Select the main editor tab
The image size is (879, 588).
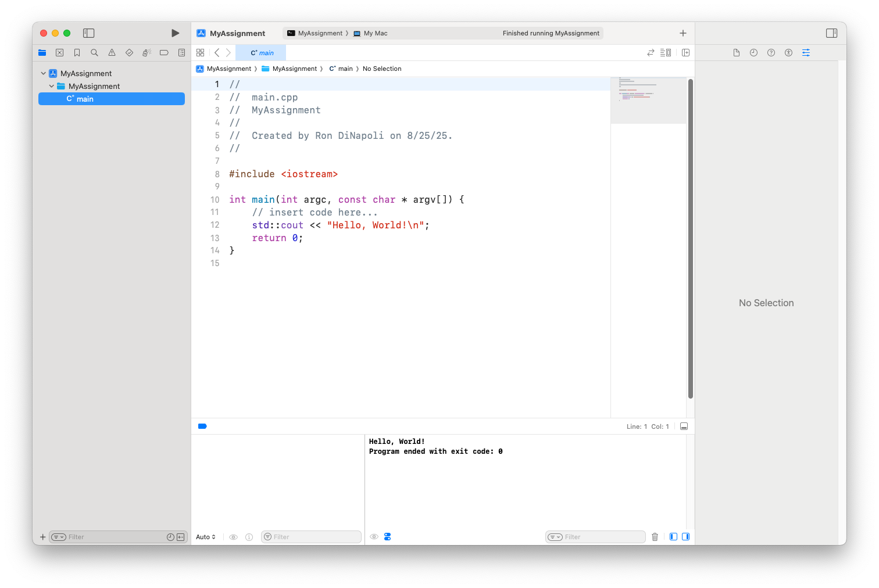(x=261, y=52)
